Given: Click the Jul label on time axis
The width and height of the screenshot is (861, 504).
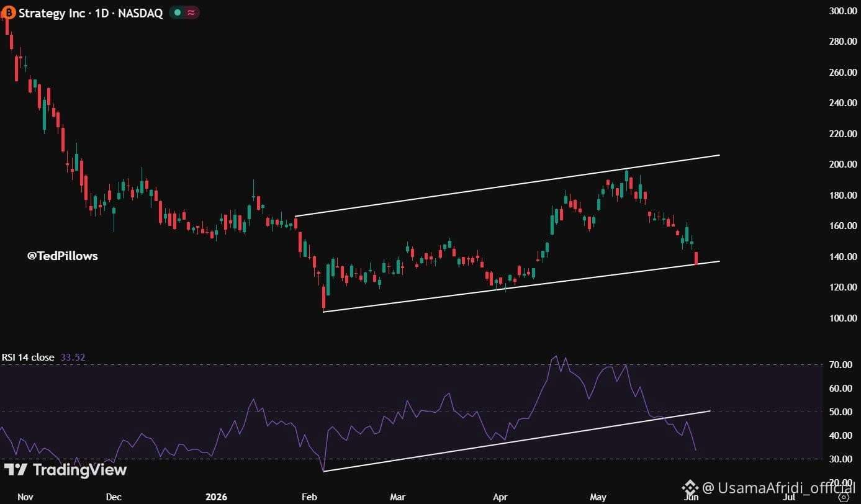Looking at the screenshot, I should [789, 497].
